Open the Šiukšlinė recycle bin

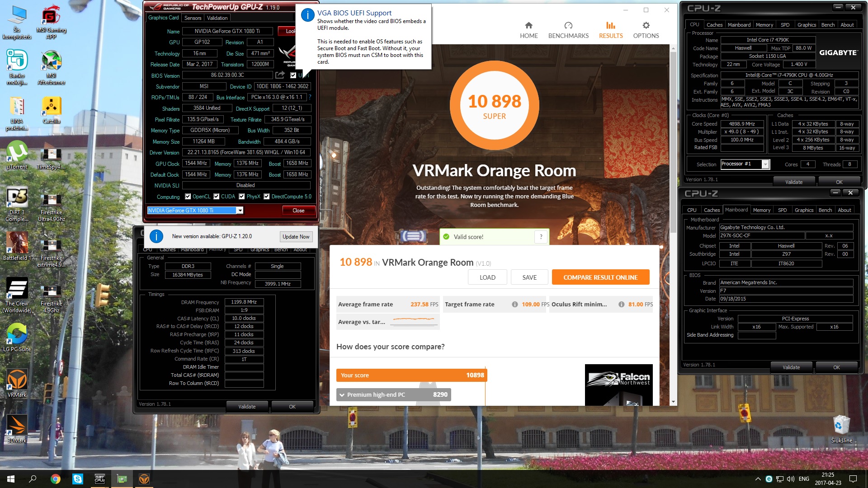(841, 428)
